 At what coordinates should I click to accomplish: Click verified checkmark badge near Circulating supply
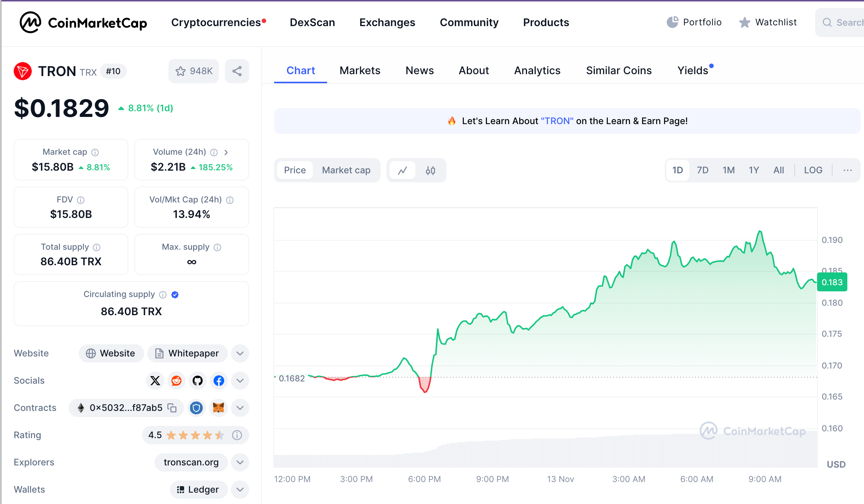click(175, 294)
